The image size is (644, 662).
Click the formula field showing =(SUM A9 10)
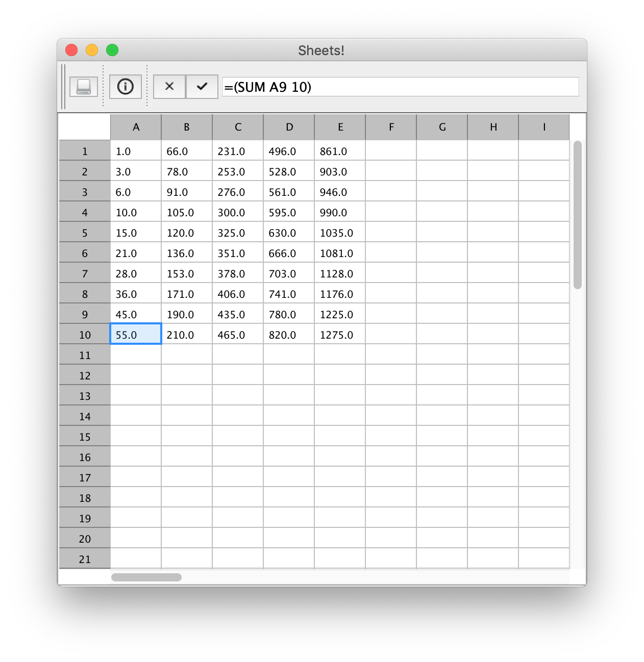(401, 87)
